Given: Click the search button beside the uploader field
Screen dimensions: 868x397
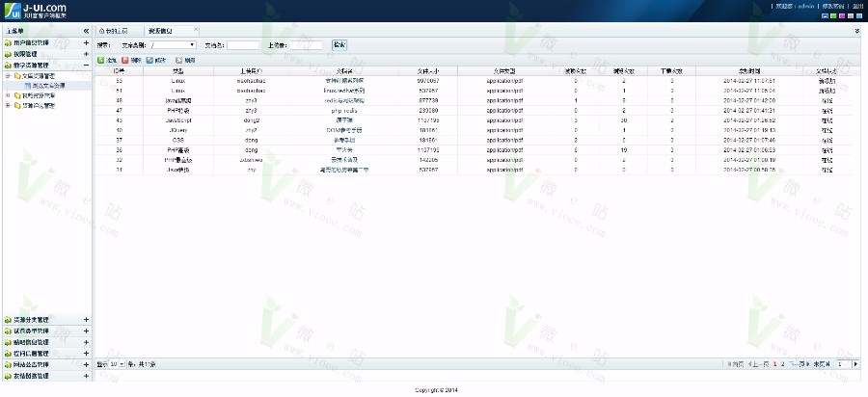Looking at the screenshot, I should pyautogui.click(x=339, y=44).
